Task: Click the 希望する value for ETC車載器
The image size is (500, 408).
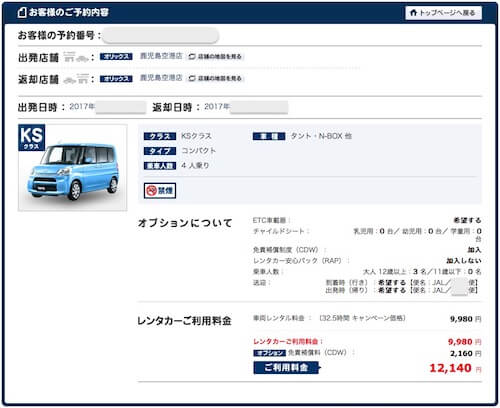Action: (x=467, y=220)
